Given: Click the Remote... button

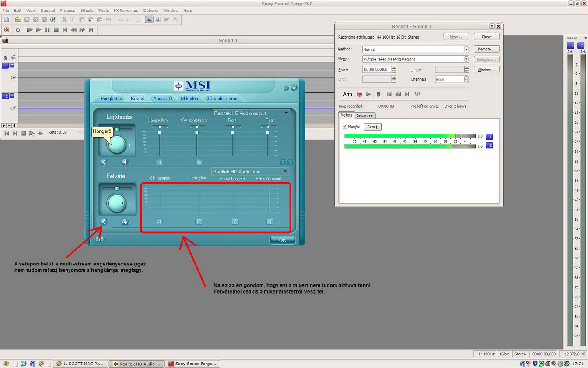Looking at the screenshot, I should point(486,49).
